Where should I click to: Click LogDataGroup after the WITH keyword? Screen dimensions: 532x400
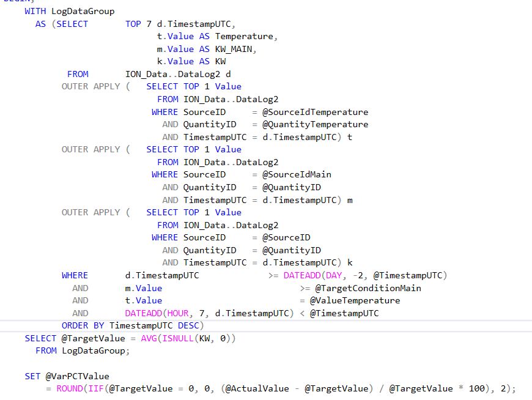83,11
